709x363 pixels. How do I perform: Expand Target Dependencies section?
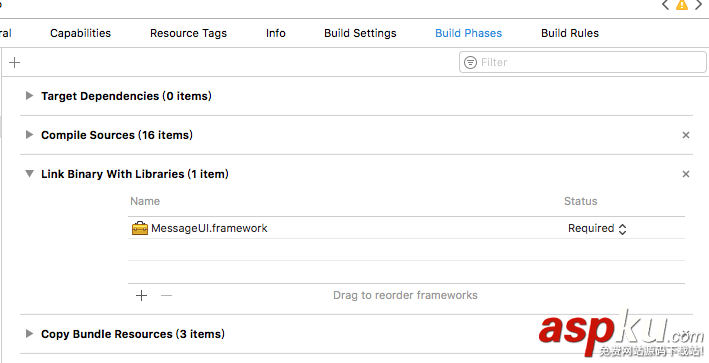click(29, 96)
